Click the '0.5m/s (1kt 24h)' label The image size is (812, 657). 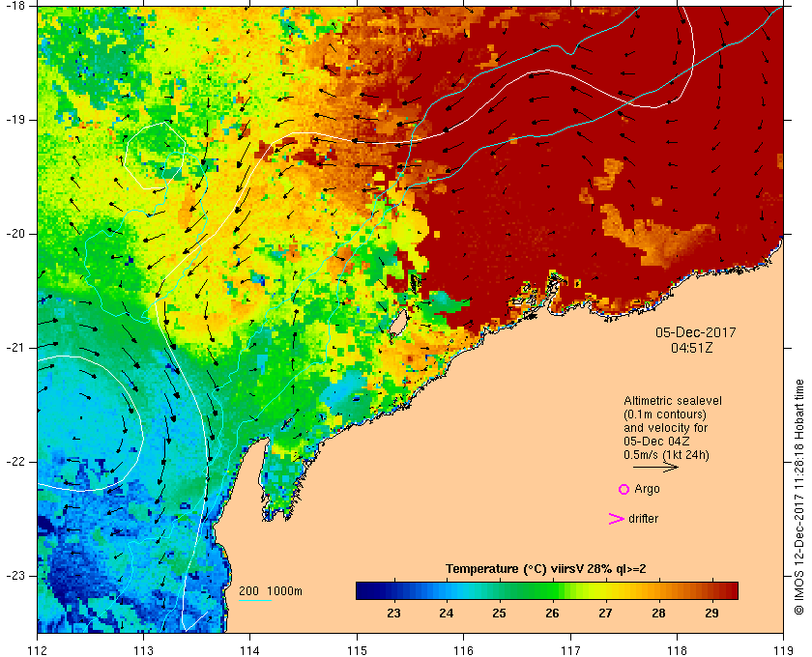click(666, 454)
